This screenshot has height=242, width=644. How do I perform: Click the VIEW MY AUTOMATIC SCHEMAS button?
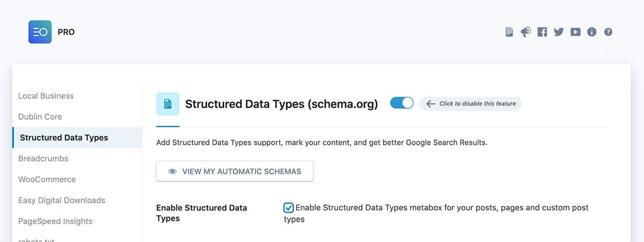[235, 172]
